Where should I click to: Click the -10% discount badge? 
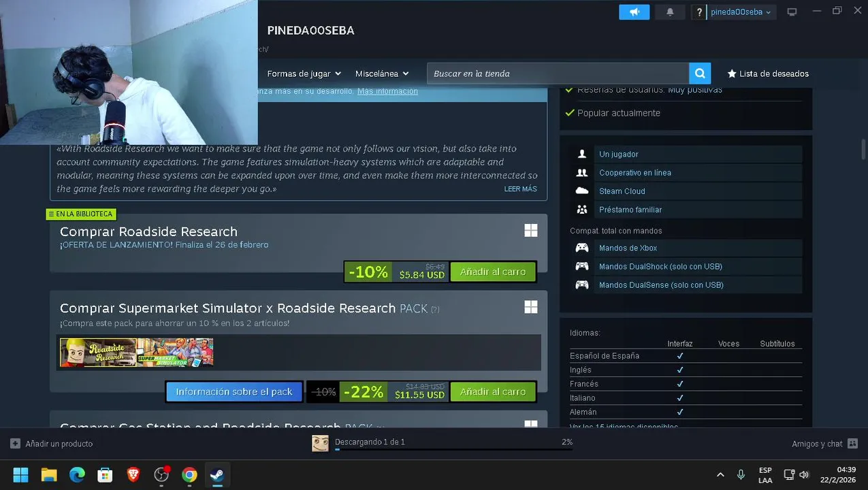368,272
